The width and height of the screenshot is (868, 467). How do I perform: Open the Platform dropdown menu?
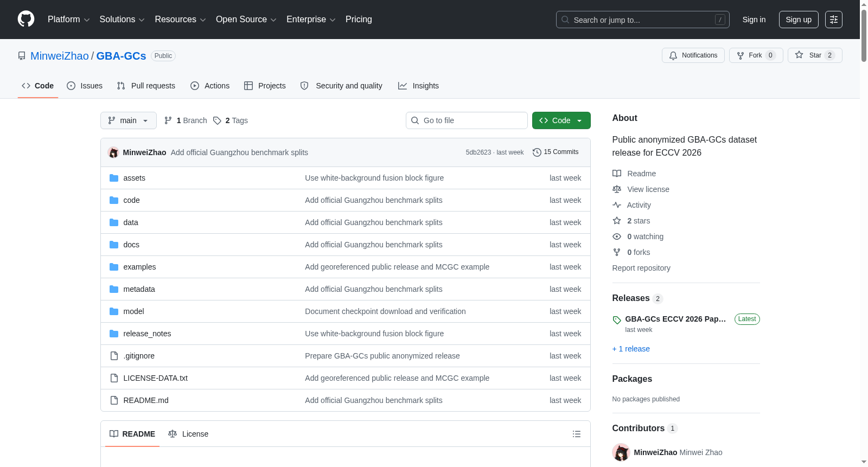click(x=68, y=20)
